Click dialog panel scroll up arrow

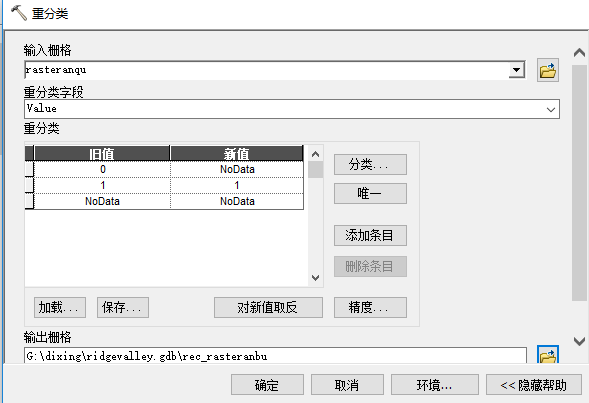[579, 53]
